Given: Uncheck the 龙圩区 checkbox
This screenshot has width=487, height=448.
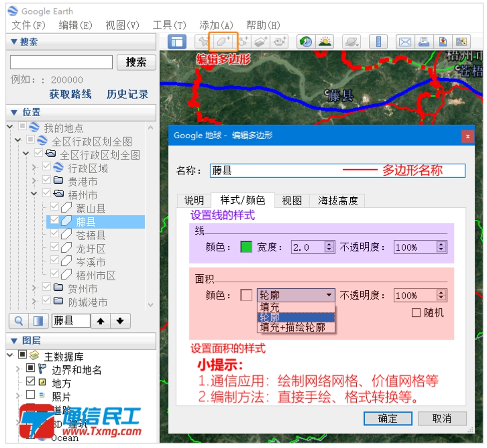Looking at the screenshot, I should click(x=55, y=246).
